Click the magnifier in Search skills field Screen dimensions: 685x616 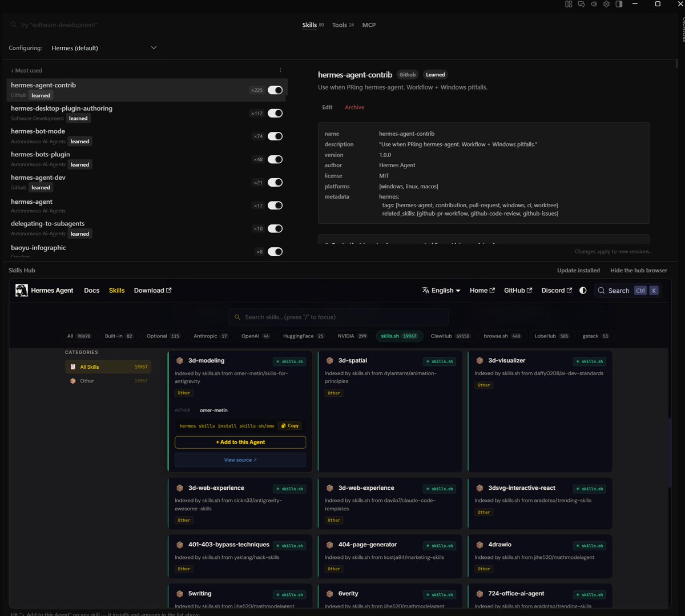[238, 317]
